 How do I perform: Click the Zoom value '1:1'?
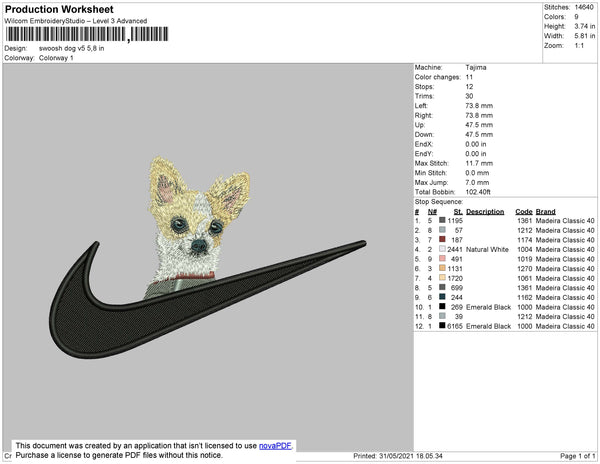(x=579, y=46)
